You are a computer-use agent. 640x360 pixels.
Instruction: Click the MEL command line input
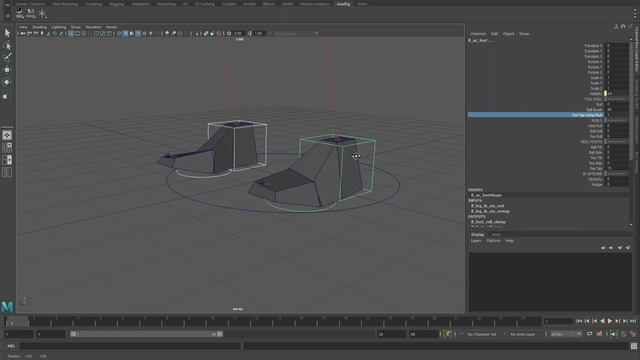coord(130,346)
